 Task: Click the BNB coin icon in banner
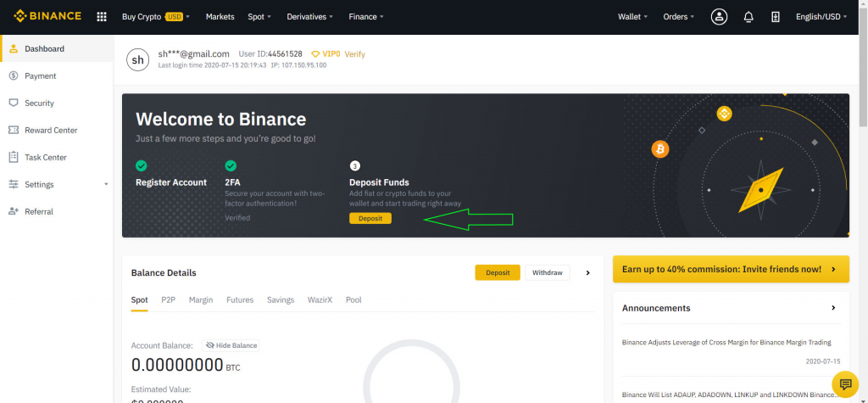724,115
